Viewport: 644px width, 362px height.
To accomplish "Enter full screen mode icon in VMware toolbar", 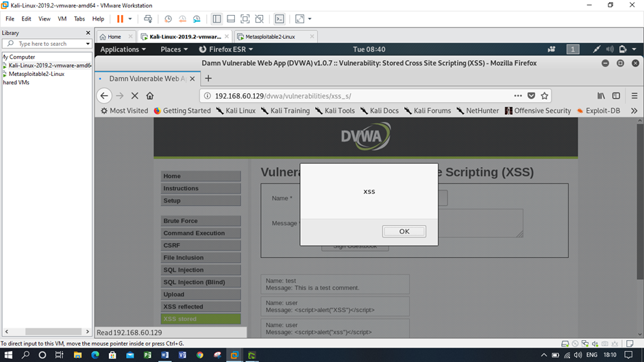I will [245, 19].
